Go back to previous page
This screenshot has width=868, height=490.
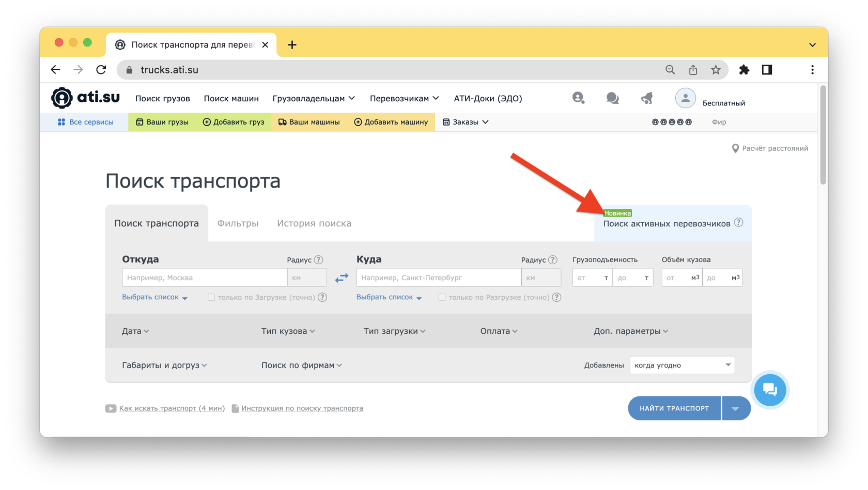pos(55,70)
